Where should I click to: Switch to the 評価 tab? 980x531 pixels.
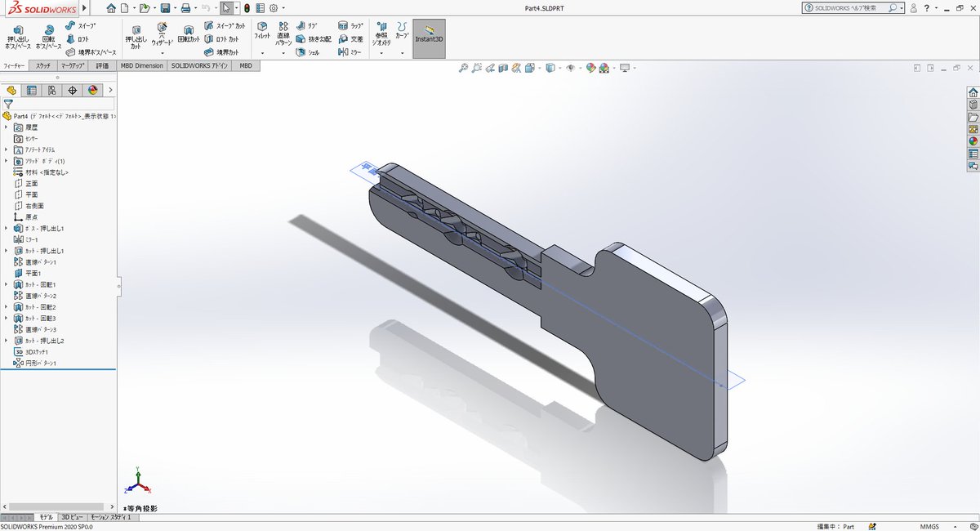pyautogui.click(x=102, y=65)
